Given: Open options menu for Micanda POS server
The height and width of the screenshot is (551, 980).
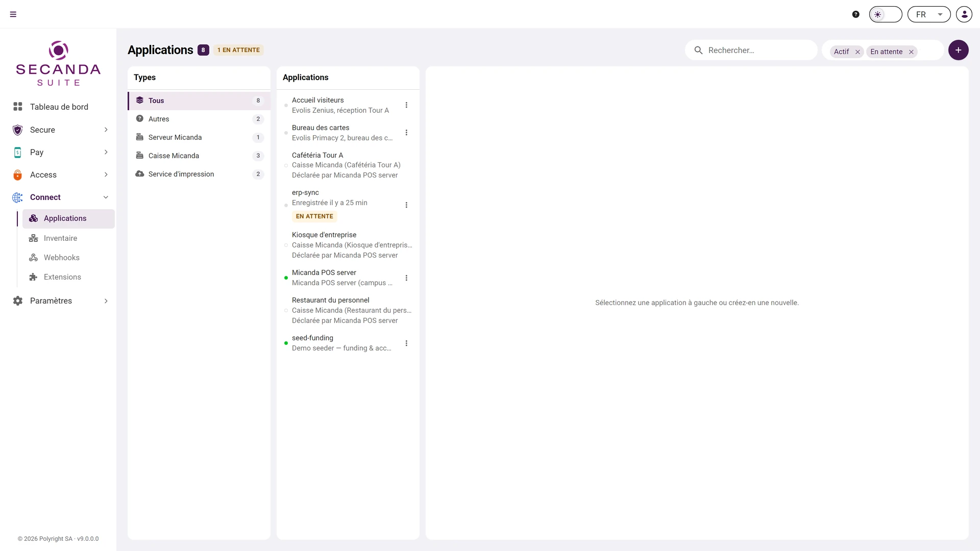Looking at the screenshot, I should (x=406, y=278).
